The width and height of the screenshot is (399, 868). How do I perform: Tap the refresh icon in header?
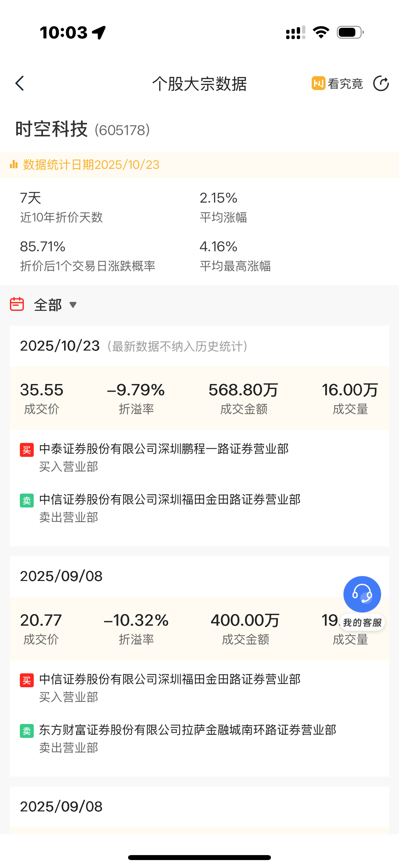[x=381, y=83]
